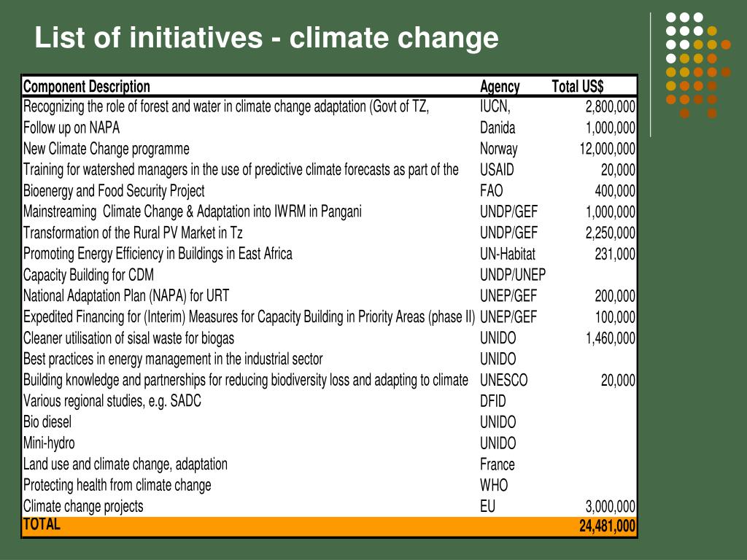Screen dimensions: 747x560
Task: Click the 'UNESCO' agency cell
Action: [x=503, y=380]
